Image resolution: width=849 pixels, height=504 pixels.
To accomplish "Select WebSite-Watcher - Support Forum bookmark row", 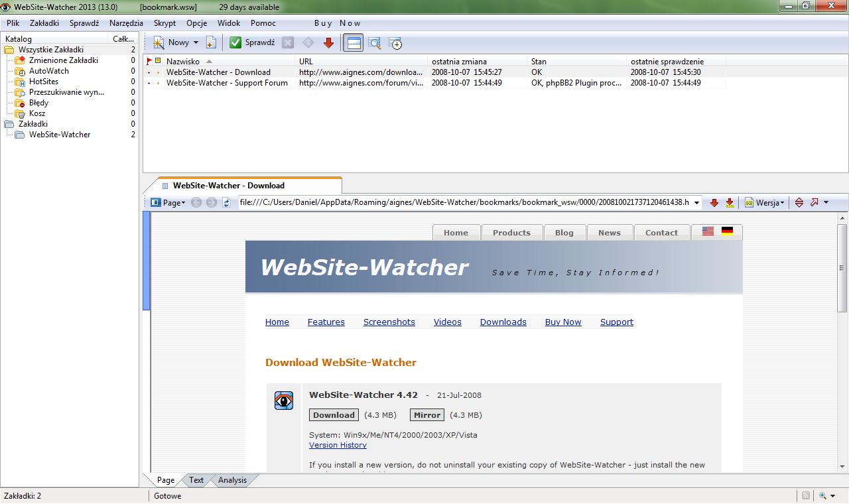I will pos(435,83).
